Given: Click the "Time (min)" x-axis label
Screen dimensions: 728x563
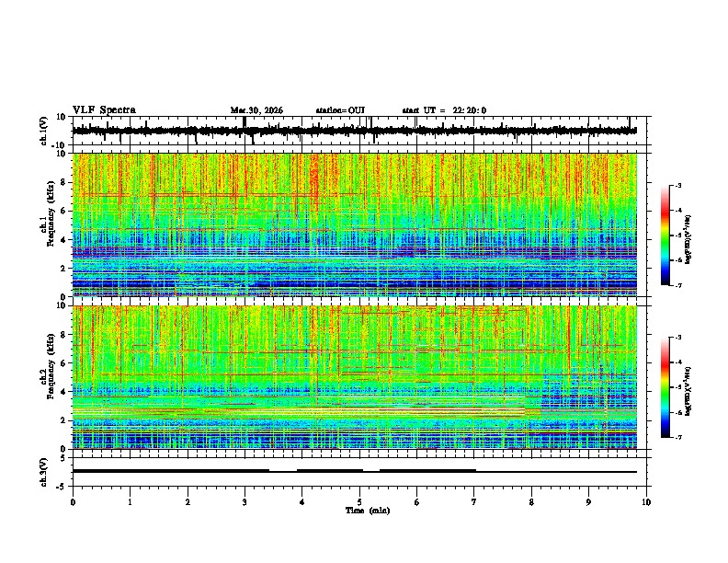Looking at the screenshot, I should click(x=368, y=511).
